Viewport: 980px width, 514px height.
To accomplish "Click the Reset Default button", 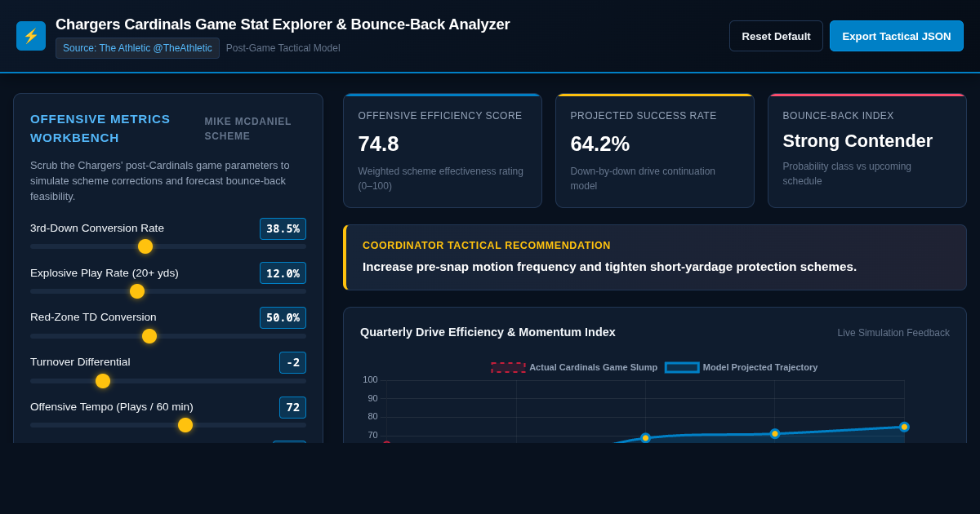I will 776,36.
